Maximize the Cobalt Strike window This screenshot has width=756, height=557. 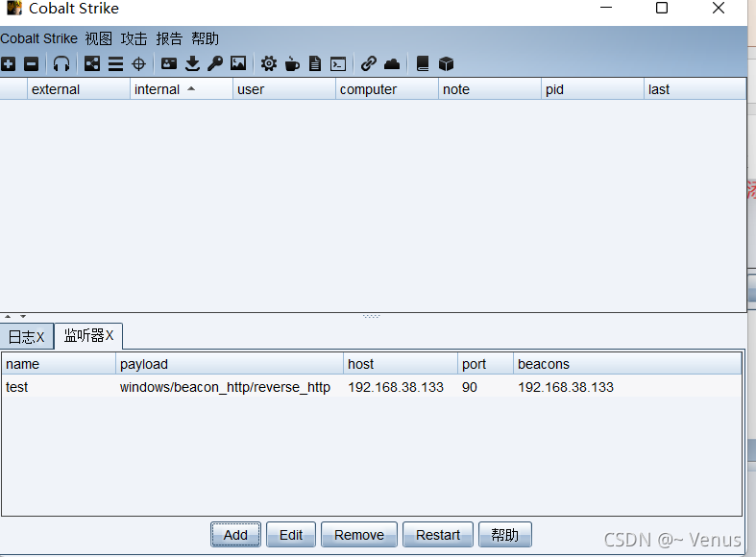(662, 8)
